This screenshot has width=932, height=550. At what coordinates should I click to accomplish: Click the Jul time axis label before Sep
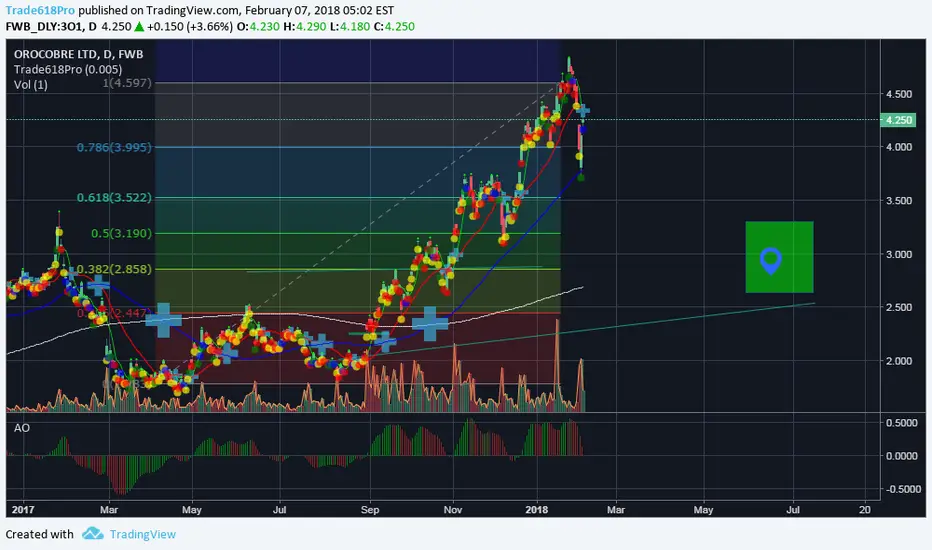(x=279, y=510)
